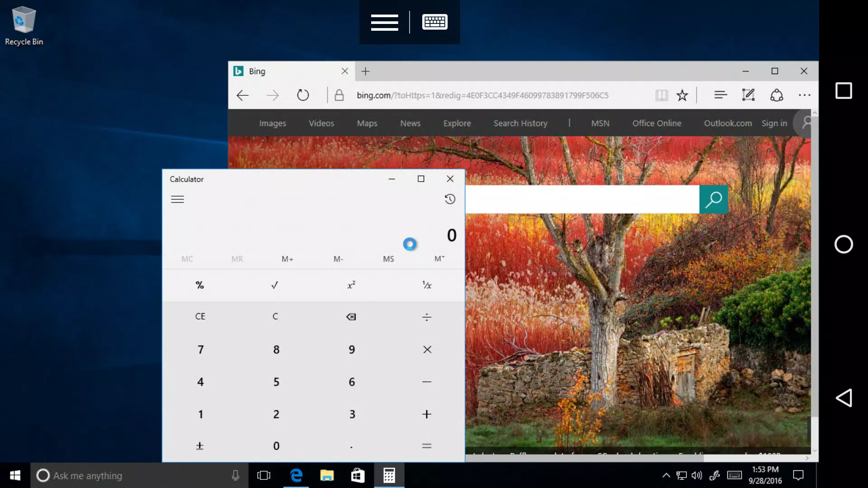Click the equals = button
Screen dimensions: 868x488
tap(426, 446)
